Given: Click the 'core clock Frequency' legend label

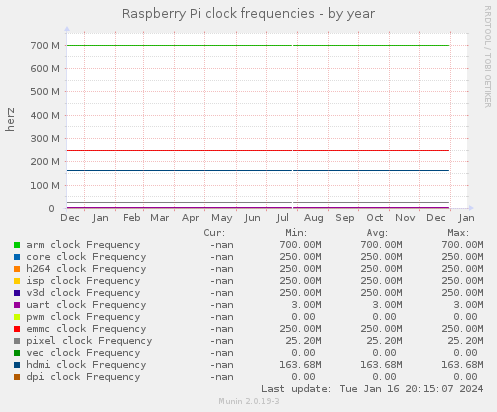Looking at the screenshot, I should point(86,257).
